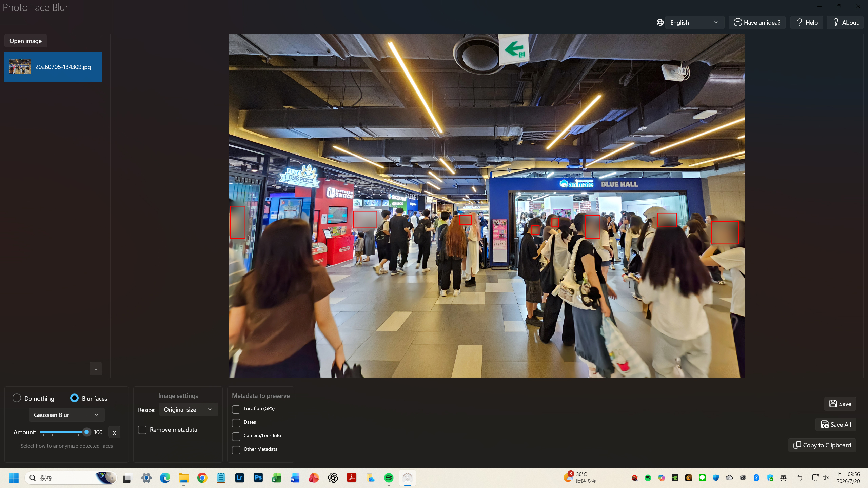Launch Spotify from the taskbar
Image resolution: width=868 pixels, height=488 pixels.
[x=389, y=478]
